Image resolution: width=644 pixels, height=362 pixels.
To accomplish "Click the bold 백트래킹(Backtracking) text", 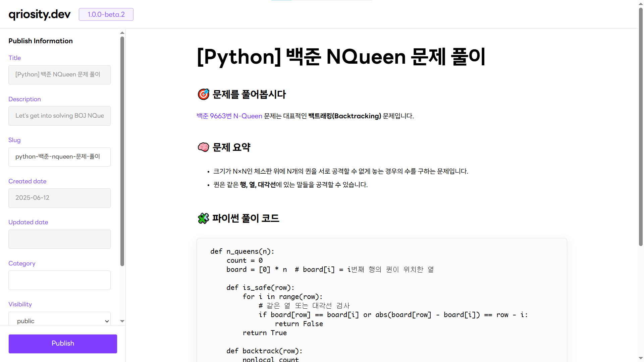I will (x=345, y=116).
